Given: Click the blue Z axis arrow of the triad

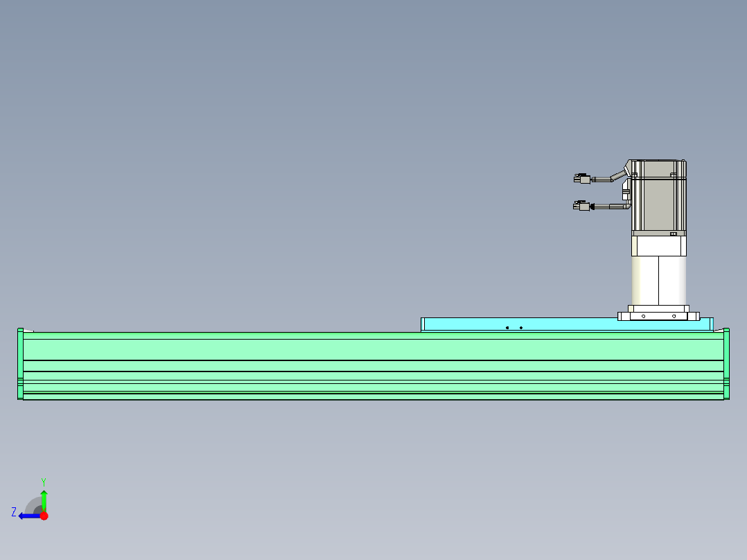Looking at the screenshot, I should point(28,516).
